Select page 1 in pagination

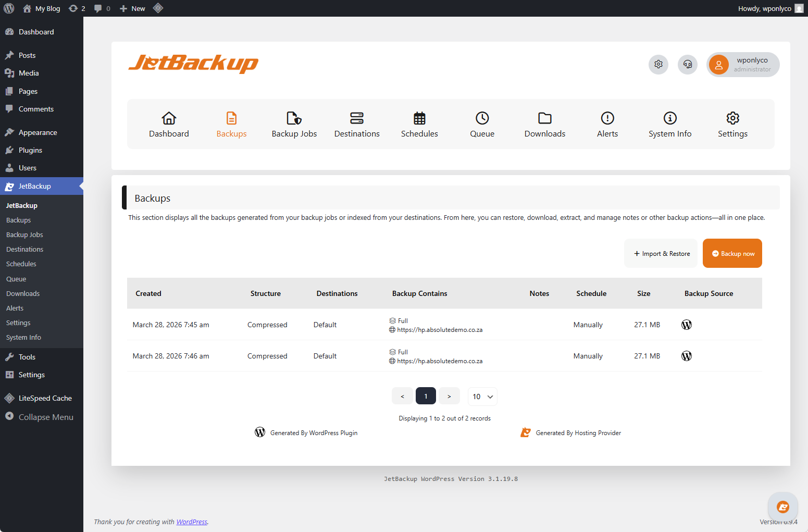pyautogui.click(x=426, y=396)
